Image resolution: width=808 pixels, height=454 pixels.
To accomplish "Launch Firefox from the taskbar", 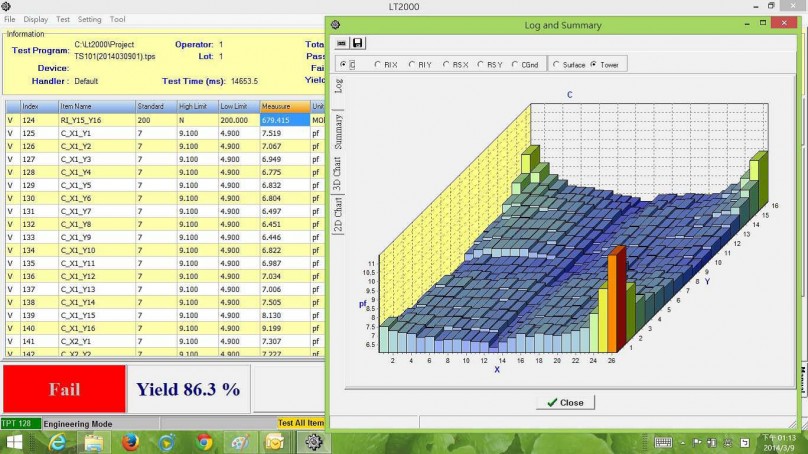I will click(130, 442).
